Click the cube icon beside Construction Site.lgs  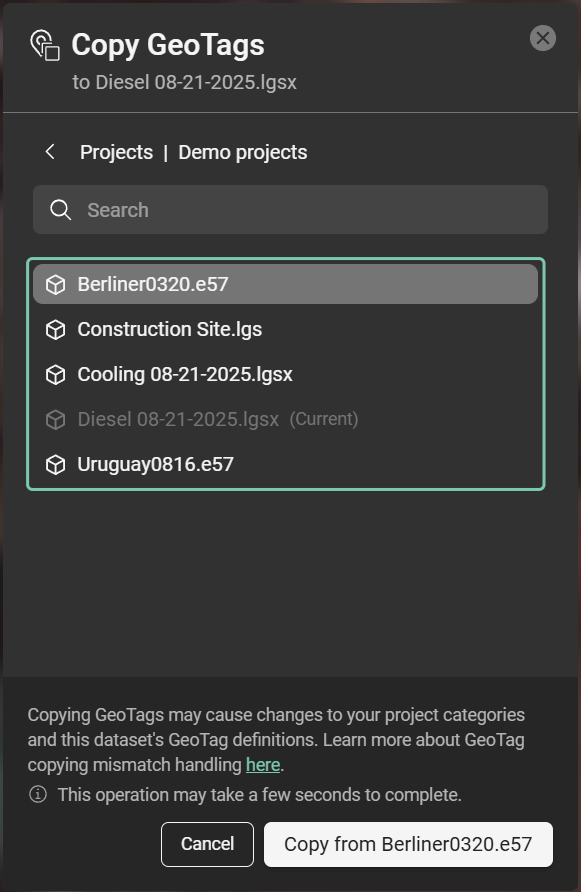coord(55,329)
